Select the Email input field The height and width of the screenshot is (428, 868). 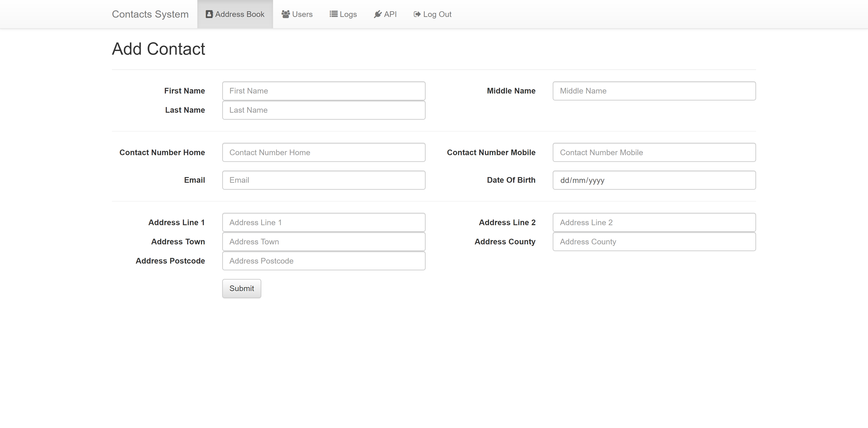coord(324,180)
